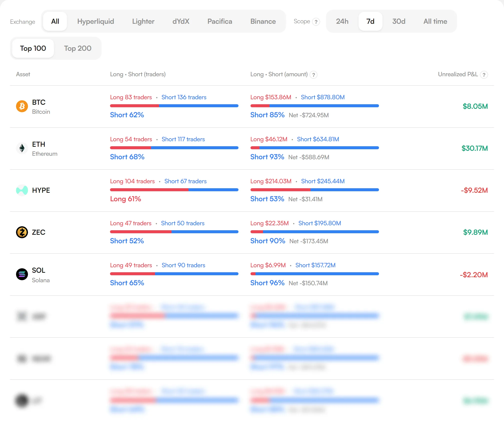Image resolution: width=504 pixels, height=434 pixels.
Task: Click 'Short 96%' in SOL row
Action: [x=267, y=283]
